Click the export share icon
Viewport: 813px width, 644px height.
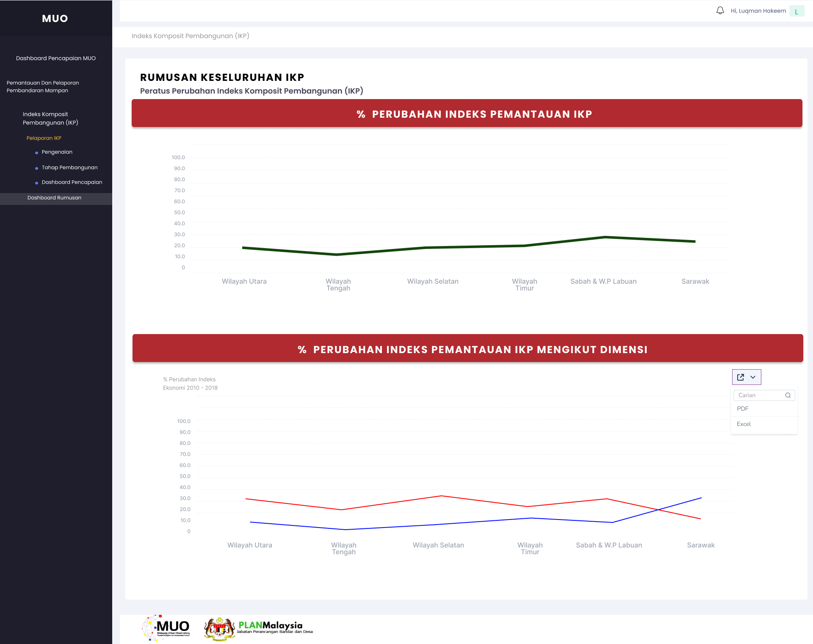pyautogui.click(x=741, y=377)
